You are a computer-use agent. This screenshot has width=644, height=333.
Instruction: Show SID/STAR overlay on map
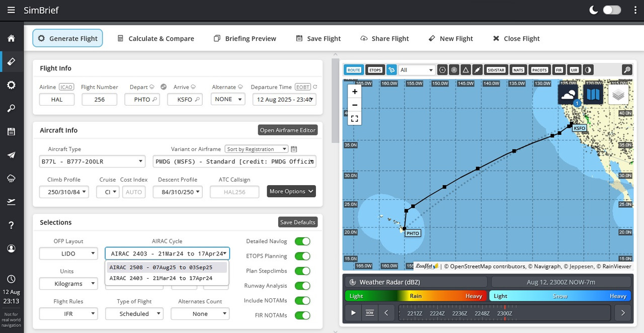coord(497,70)
